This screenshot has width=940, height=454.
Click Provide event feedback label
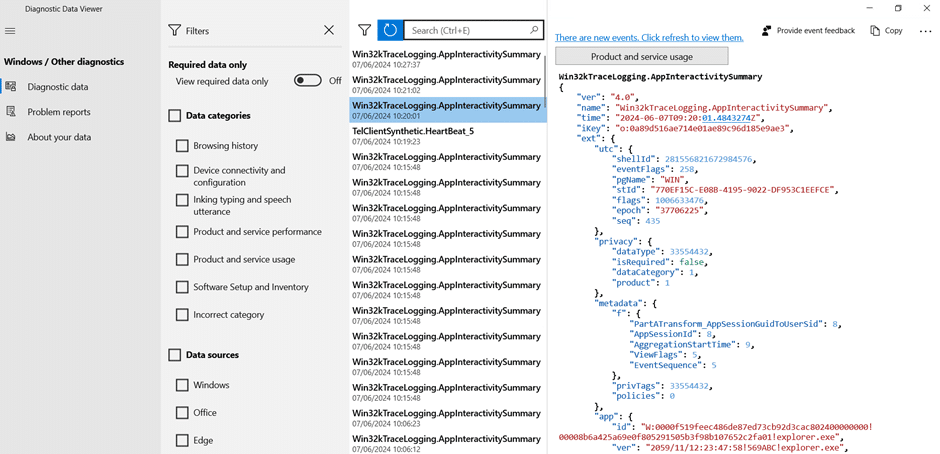click(816, 31)
